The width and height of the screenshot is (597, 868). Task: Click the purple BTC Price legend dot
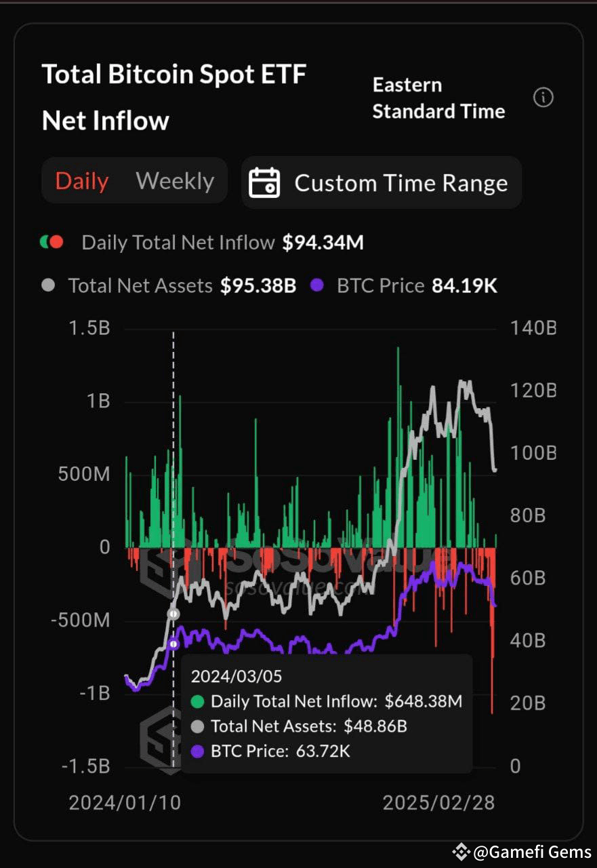click(x=315, y=285)
